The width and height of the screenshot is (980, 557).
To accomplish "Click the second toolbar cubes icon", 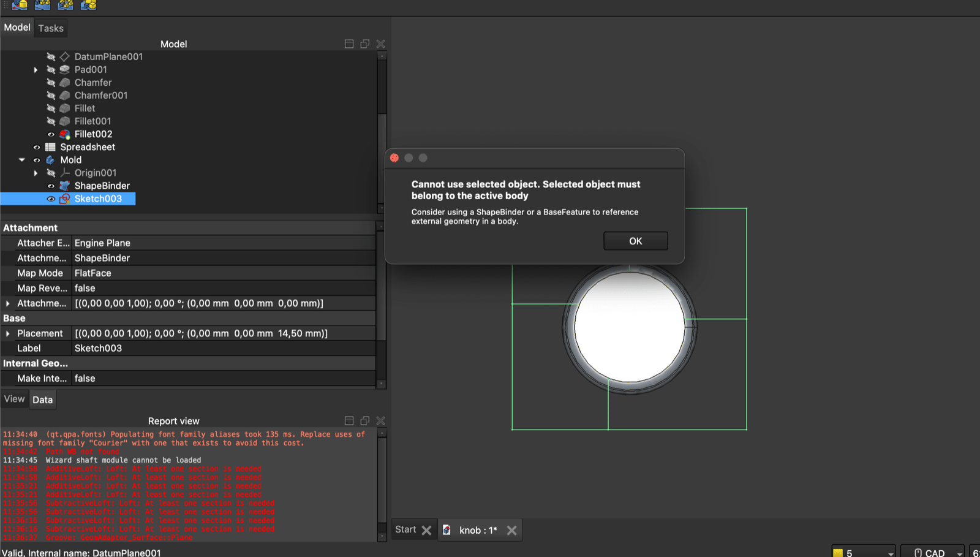I will tap(42, 5).
